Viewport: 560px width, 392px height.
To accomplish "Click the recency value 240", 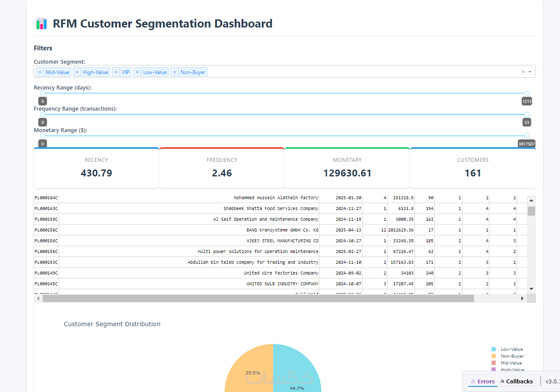I will [425, 273].
